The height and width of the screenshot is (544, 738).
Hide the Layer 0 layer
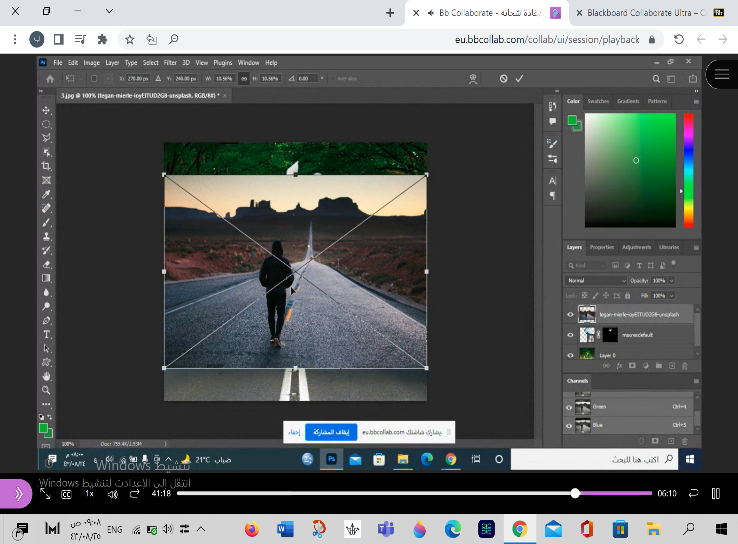(570, 355)
